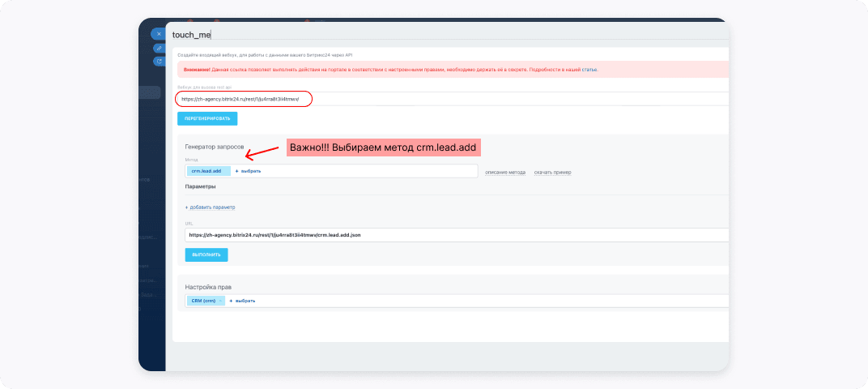
Task: Click выбрать next to crm.lead.add
Action: coord(248,171)
